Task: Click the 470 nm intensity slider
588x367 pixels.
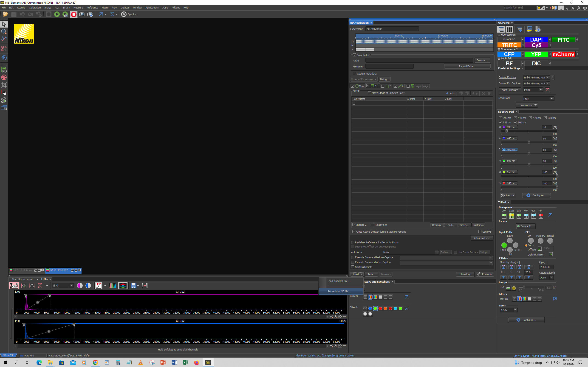Action: [529, 153]
